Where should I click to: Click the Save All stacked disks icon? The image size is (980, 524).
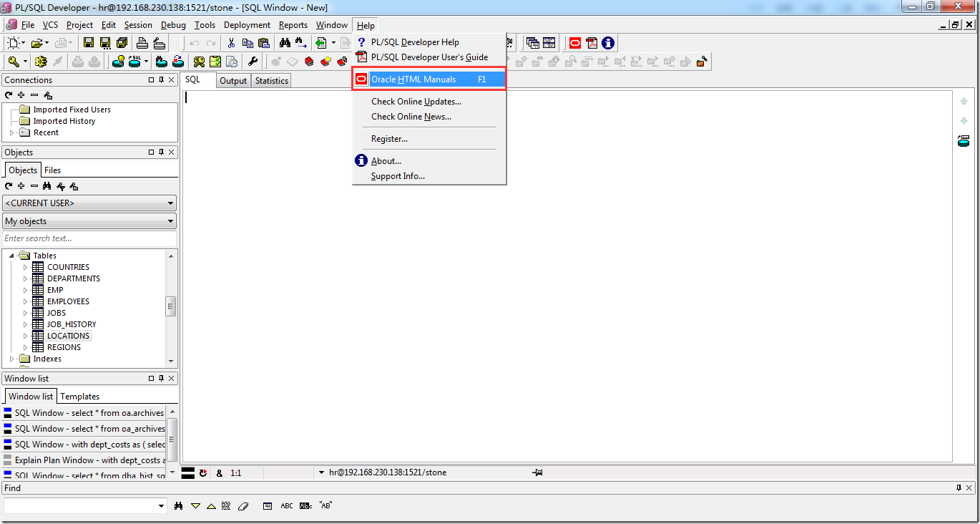pos(122,44)
